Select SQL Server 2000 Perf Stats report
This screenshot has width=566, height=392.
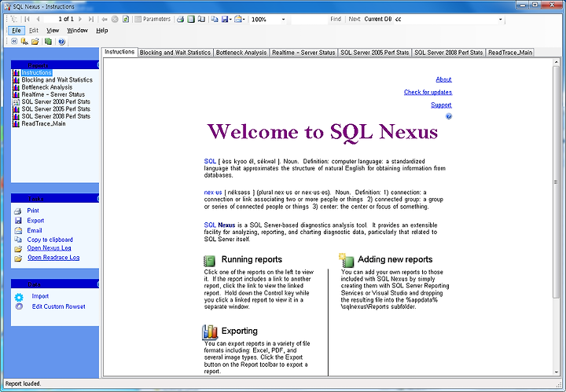click(56, 101)
